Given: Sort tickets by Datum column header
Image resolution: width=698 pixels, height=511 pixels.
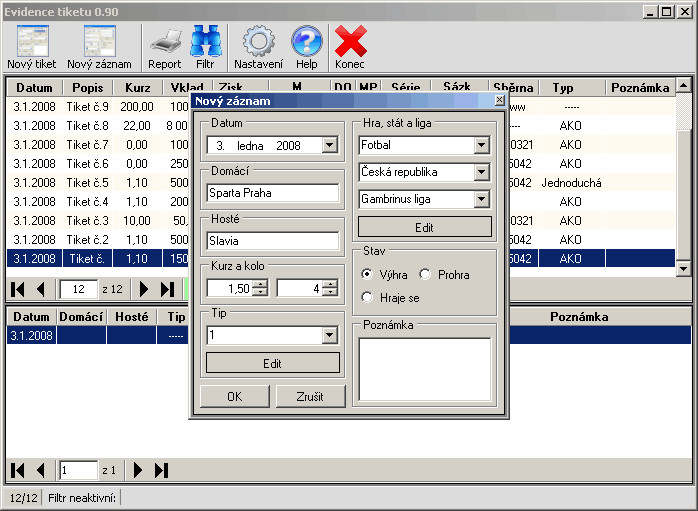Looking at the screenshot, I should [x=35, y=88].
